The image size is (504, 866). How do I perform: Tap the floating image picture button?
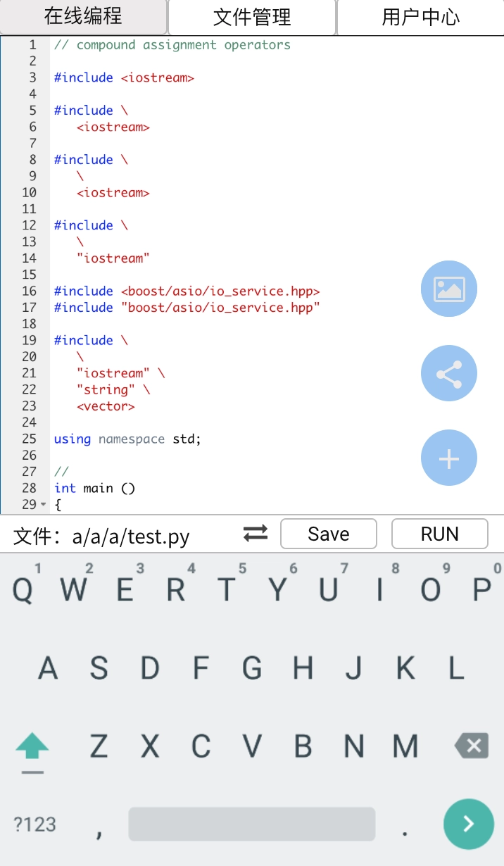point(448,289)
